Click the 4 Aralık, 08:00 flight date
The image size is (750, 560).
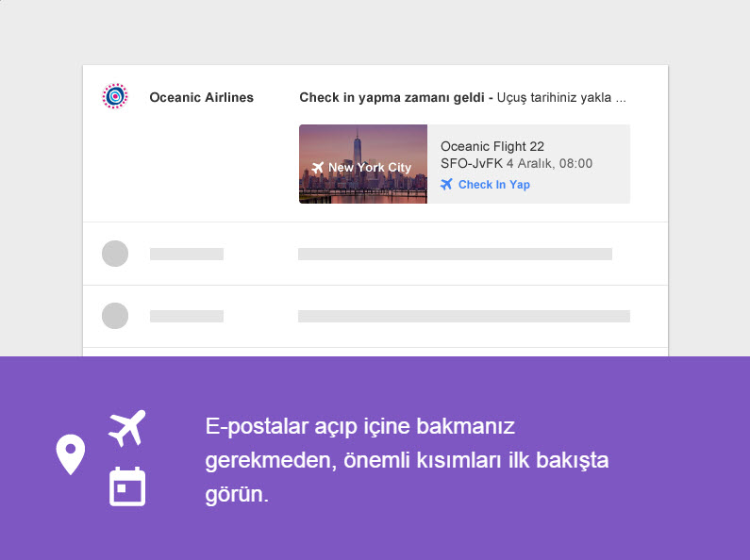[x=549, y=163]
